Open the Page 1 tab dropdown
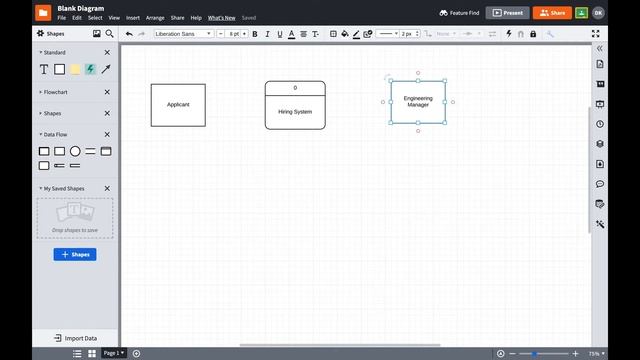The width and height of the screenshot is (640, 360). [x=113, y=353]
